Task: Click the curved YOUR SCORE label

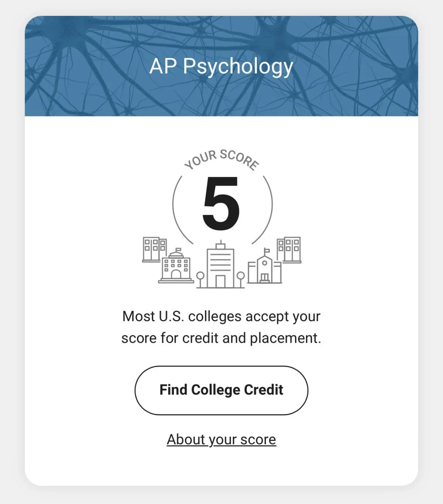Action: 221,159
